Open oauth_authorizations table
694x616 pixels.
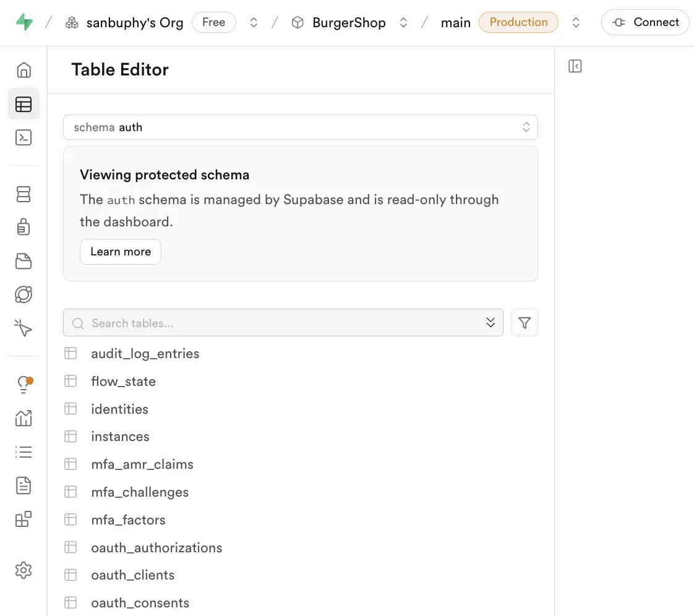(x=156, y=547)
